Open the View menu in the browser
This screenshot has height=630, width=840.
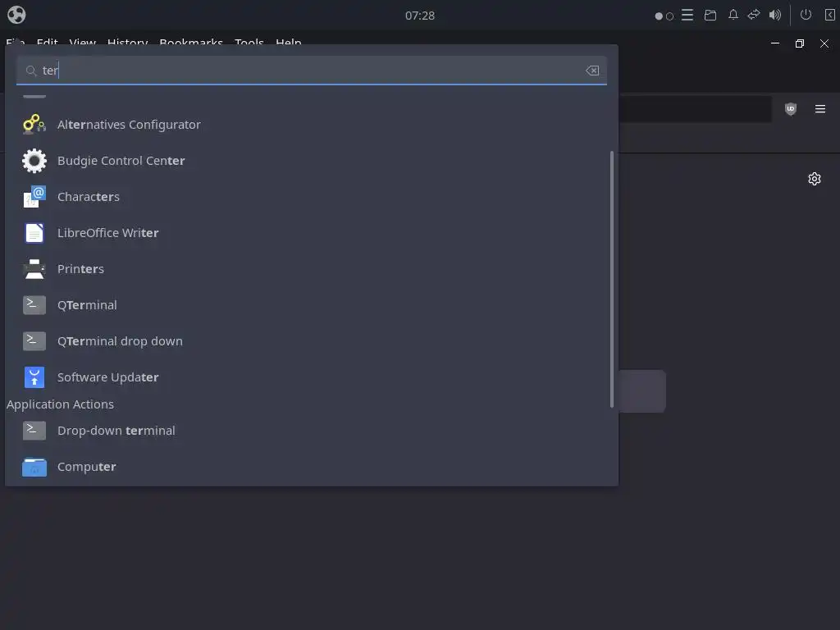(x=83, y=43)
